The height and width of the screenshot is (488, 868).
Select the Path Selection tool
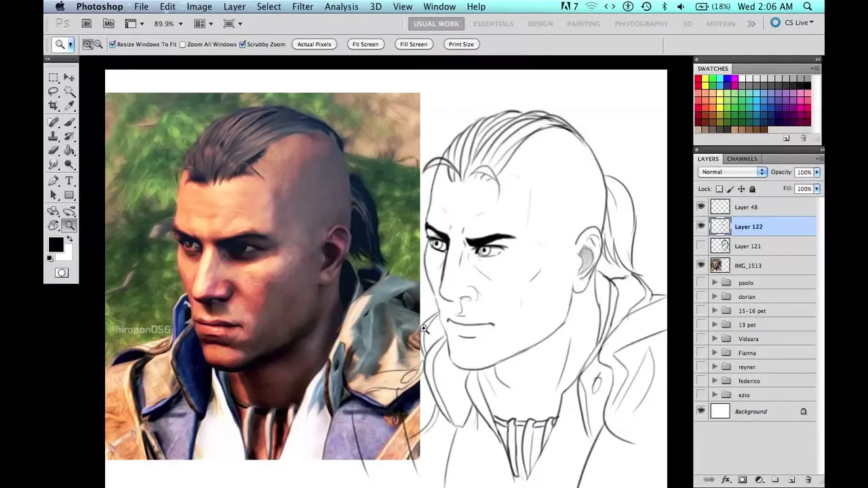pos(53,195)
